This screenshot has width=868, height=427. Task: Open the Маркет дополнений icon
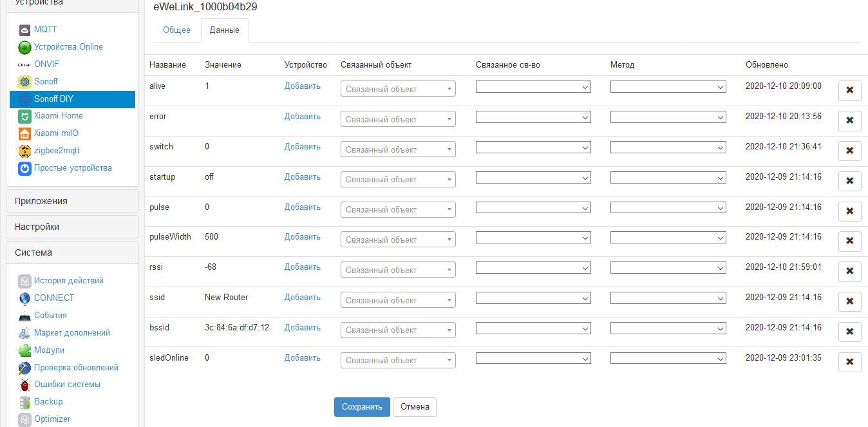[x=24, y=332]
